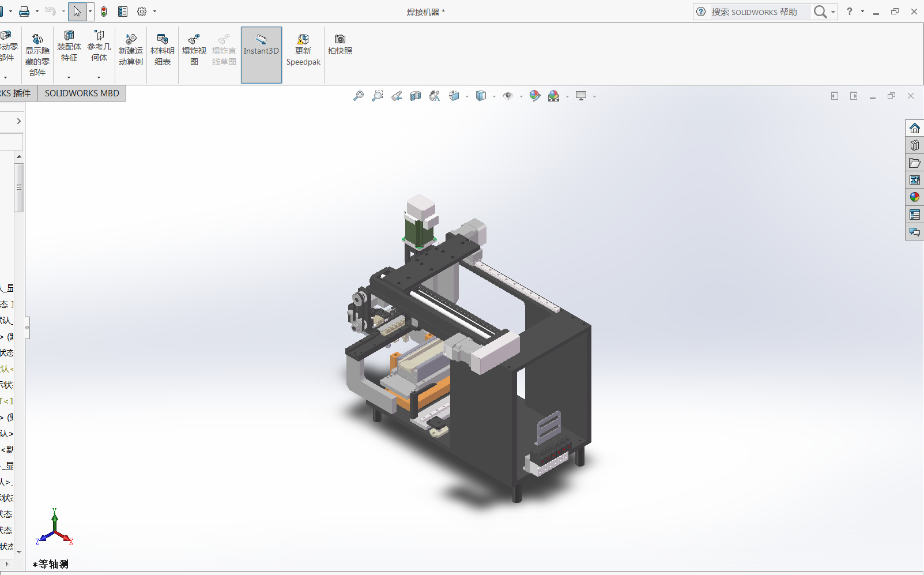Click the Zoom to Fit magnifier icon

pyautogui.click(x=359, y=96)
